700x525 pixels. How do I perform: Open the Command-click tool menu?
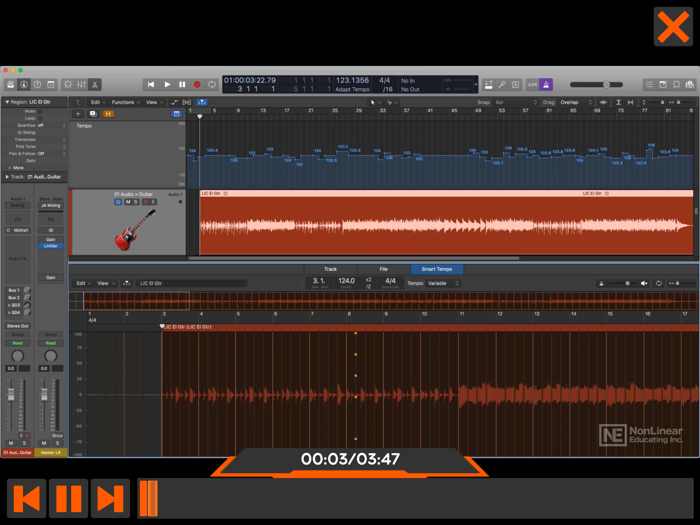click(x=392, y=102)
